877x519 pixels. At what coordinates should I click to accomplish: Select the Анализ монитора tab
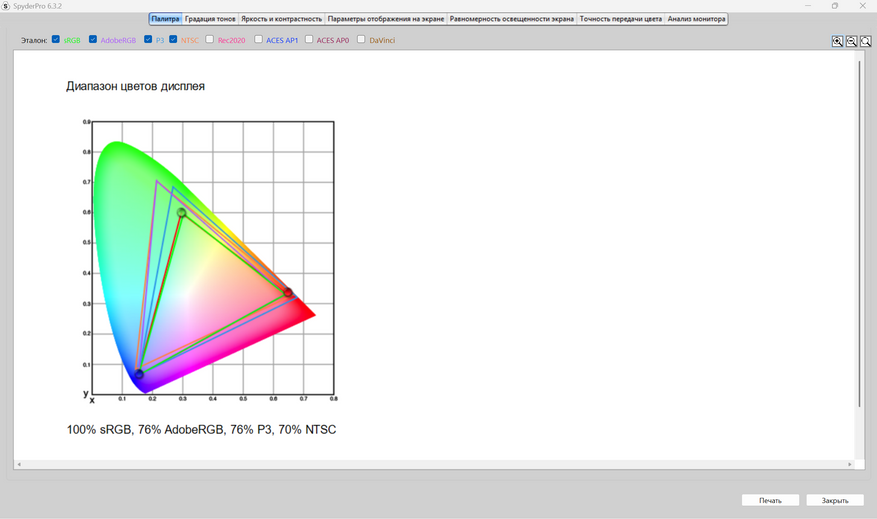click(696, 19)
